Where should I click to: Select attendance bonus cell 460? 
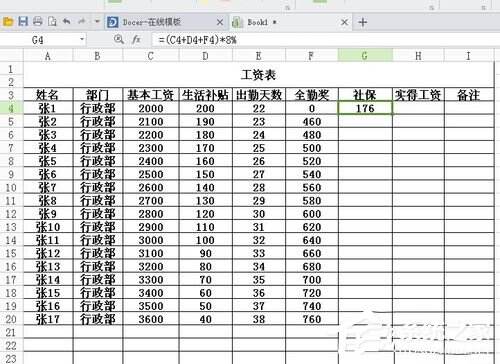pyautogui.click(x=311, y=122)
